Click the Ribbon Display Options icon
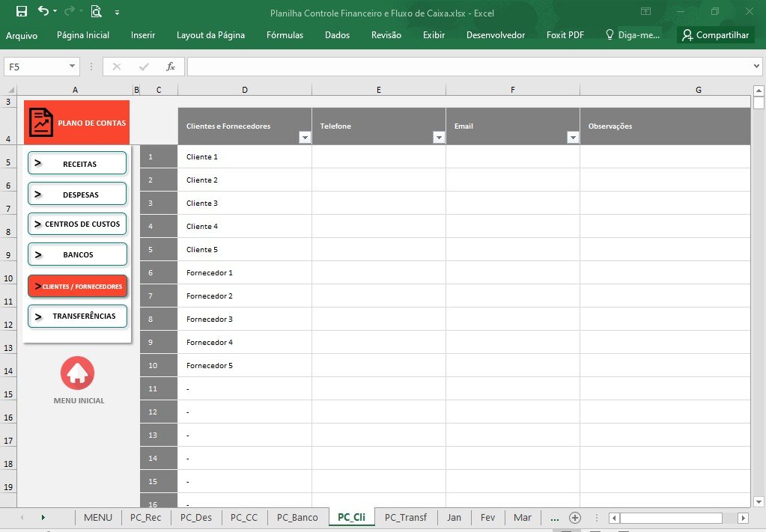The image size is (766, 532). (645, 11)
